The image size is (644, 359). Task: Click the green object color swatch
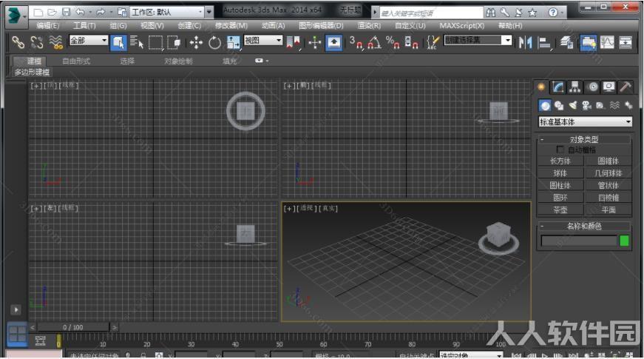[x=624, y=241]
